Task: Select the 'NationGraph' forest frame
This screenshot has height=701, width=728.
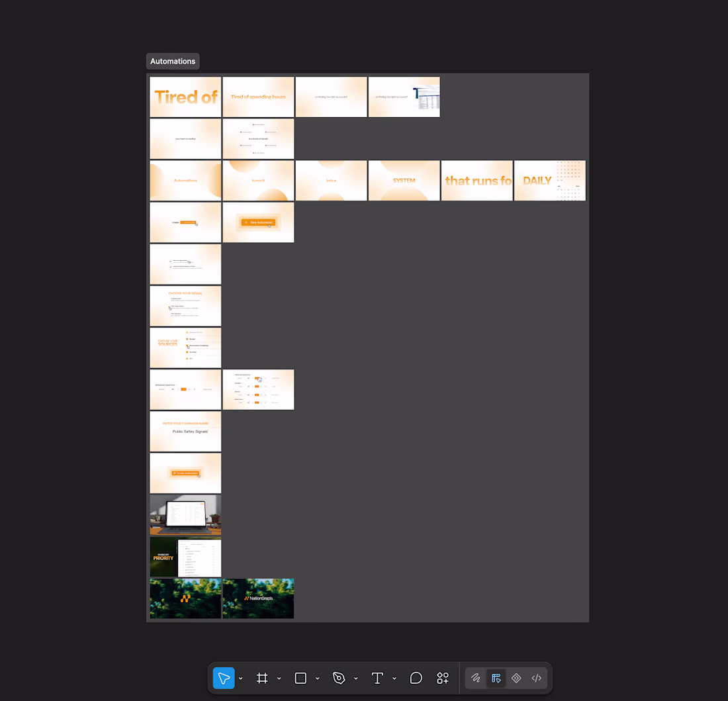Action: (x=258, y=598)
